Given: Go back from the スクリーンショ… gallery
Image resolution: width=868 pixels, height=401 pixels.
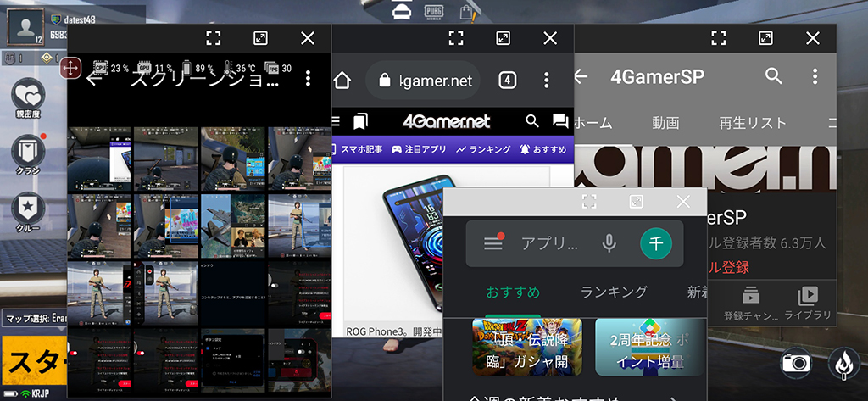Looking at the screenshot, I should point(95,79).
